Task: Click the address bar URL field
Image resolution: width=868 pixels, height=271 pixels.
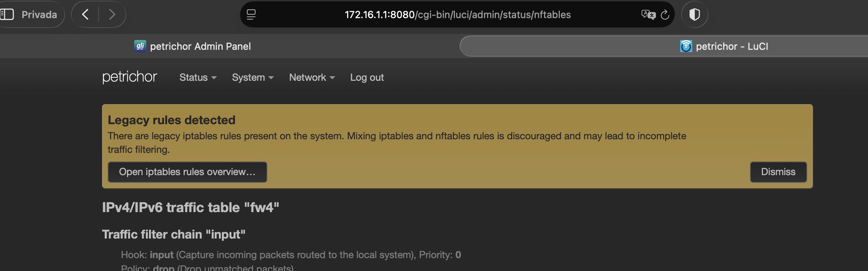Action: tap(457, 14)
